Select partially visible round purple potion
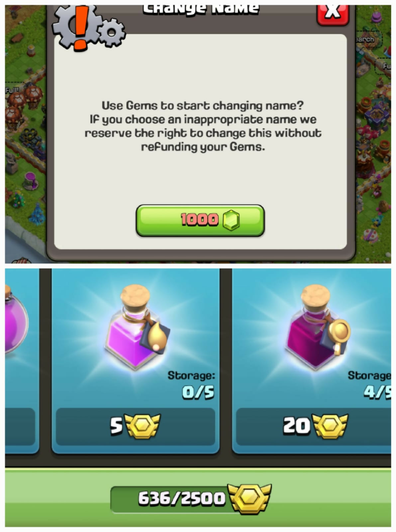396x532 pixels. [x=16, y=322]
